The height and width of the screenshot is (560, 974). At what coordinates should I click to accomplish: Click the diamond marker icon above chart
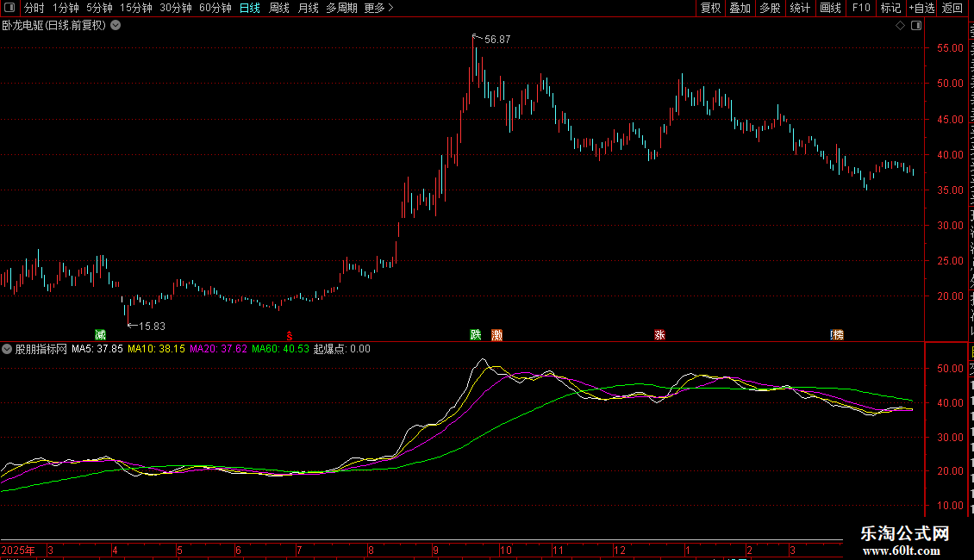tap(900, 26)
